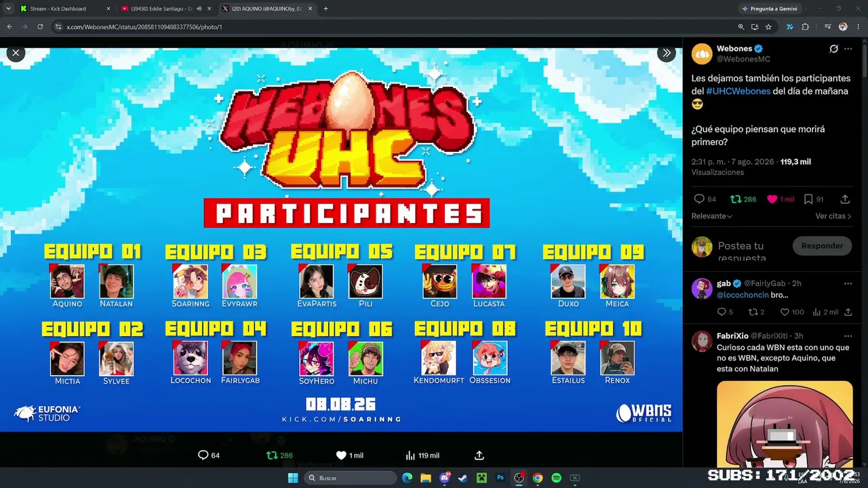
Task: Open the Webones profile avatar
Action: (x=702, y=54)
